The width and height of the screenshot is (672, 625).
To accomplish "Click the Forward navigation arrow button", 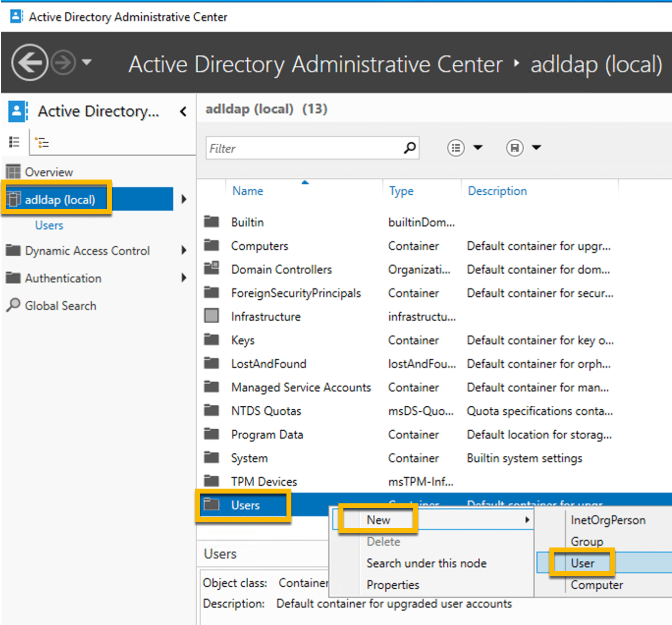I will [64, 62].
